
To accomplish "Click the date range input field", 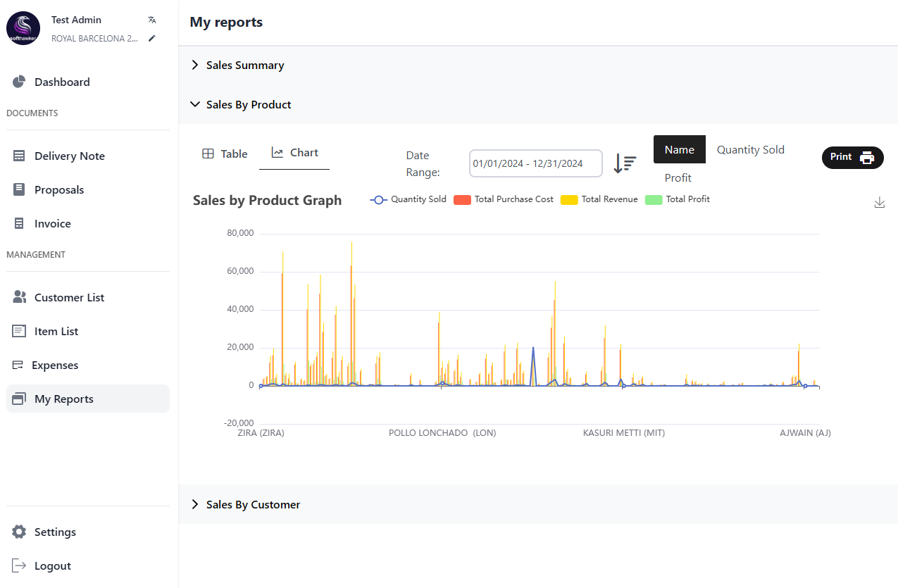I will (535, 163).
